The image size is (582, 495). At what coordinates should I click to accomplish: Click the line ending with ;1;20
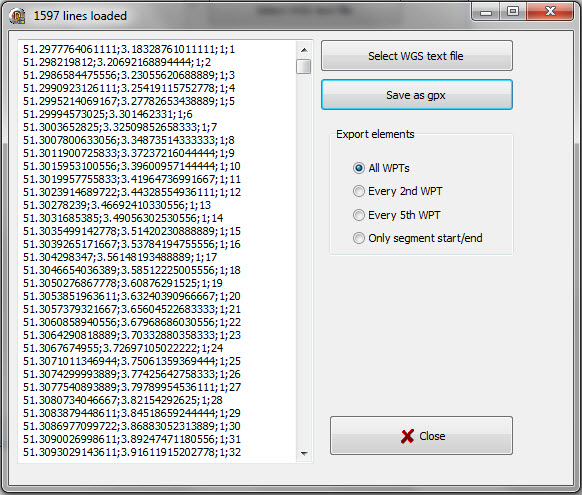tap(132, 296)
